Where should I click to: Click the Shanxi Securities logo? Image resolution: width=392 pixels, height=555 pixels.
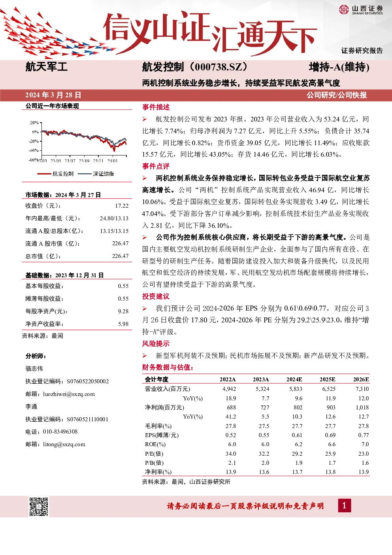tap(361, 9)
